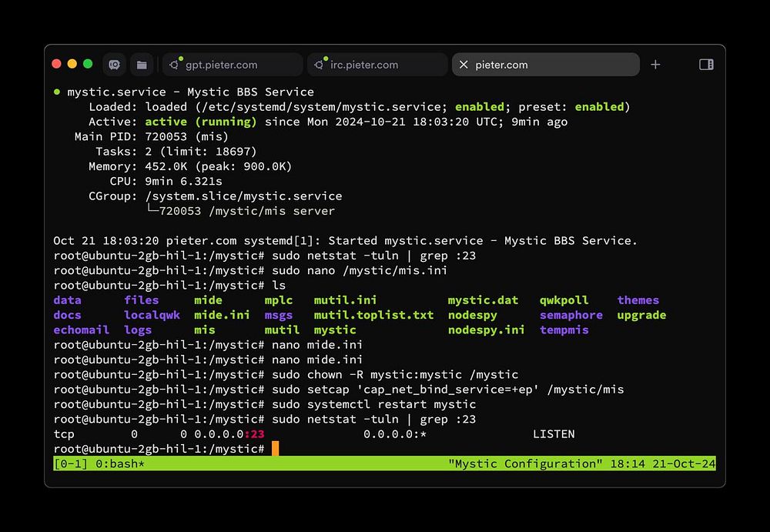770x532 pixels.
Task: Click the 'data' directory in ls output
Action: point(67,300)
